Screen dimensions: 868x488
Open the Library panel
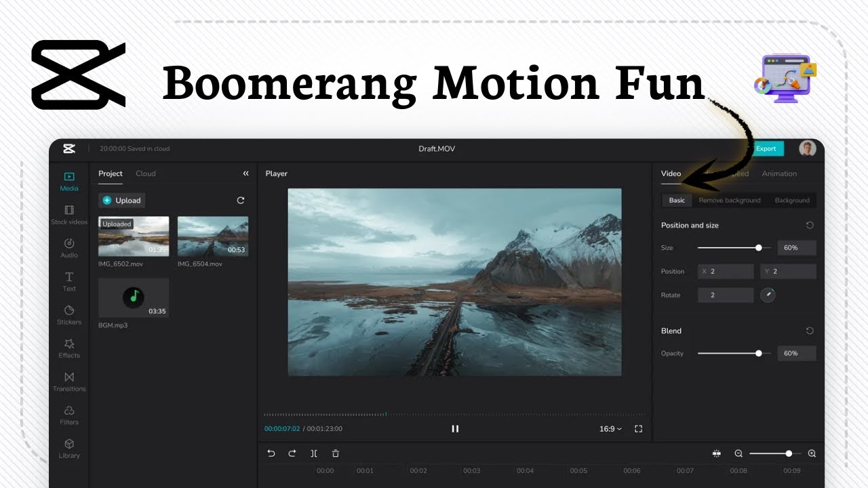tap(69, 449)
